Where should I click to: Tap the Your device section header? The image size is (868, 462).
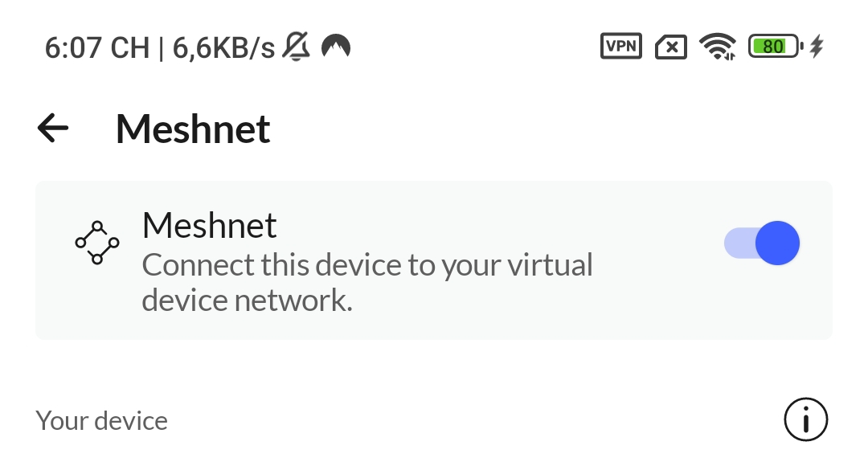click(x=102, y=420)
